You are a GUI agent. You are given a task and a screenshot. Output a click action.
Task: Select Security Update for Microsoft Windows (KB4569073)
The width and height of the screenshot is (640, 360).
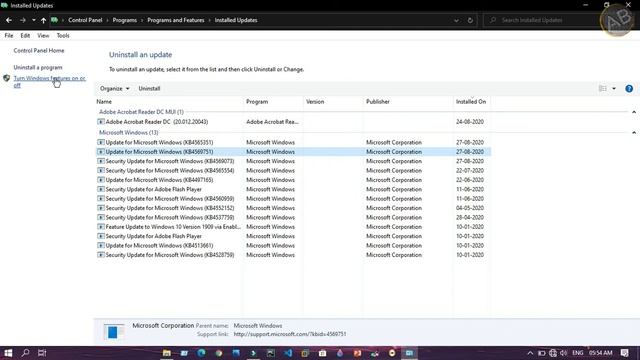click(x=293, y=161)
